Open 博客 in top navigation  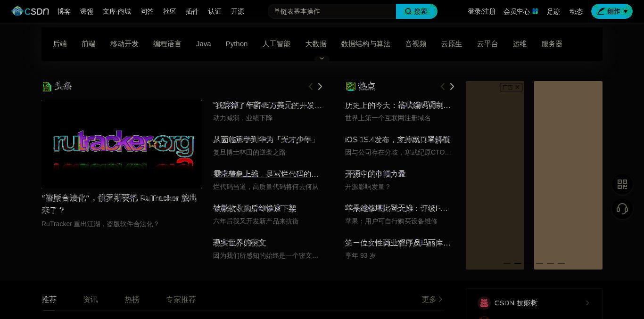pos(64,11)
